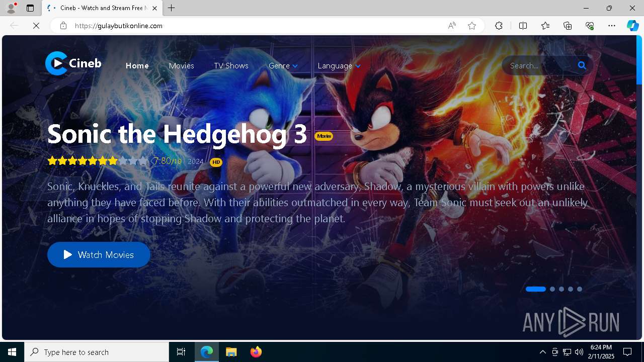Open Windows Start menu

point(12,352)
